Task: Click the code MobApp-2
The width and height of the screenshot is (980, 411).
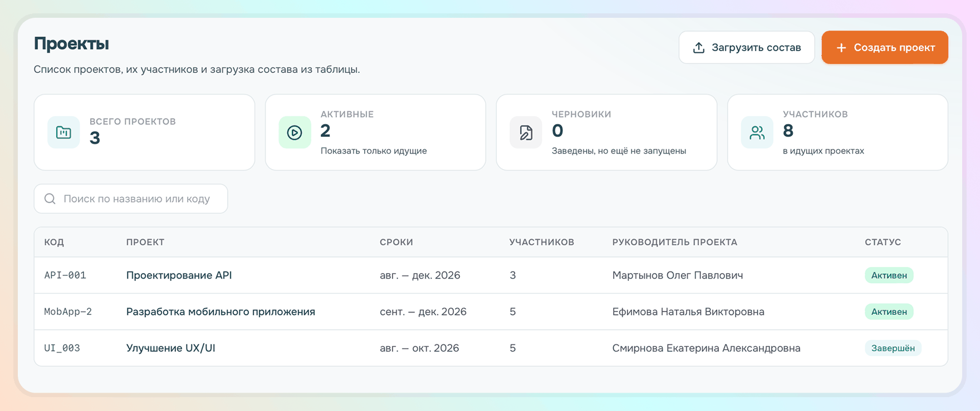Action: tap(68, 311)
